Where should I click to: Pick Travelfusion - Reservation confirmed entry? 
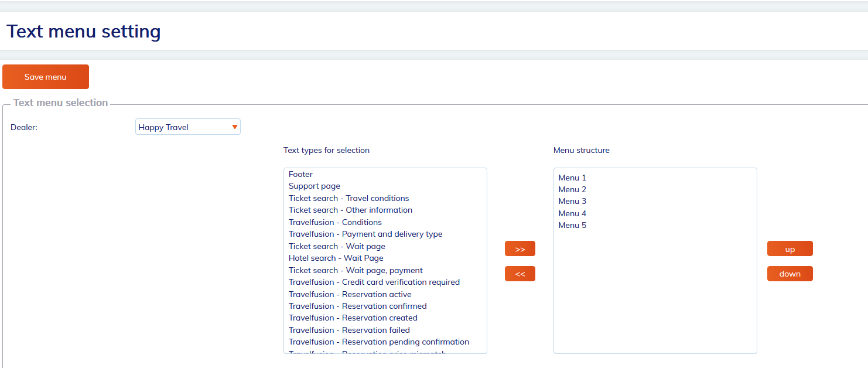(358, 306)
